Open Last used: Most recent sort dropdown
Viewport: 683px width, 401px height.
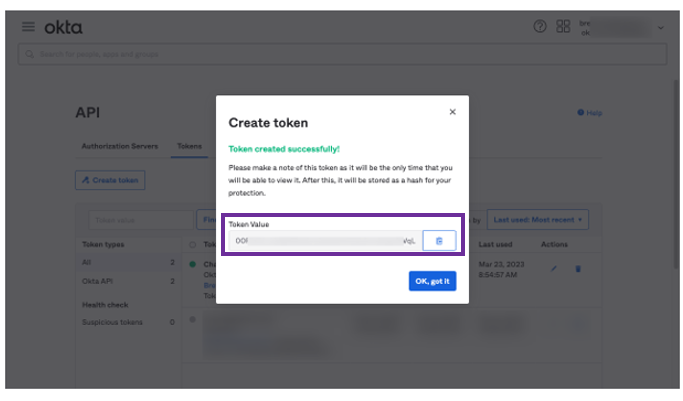pos(538,220)
